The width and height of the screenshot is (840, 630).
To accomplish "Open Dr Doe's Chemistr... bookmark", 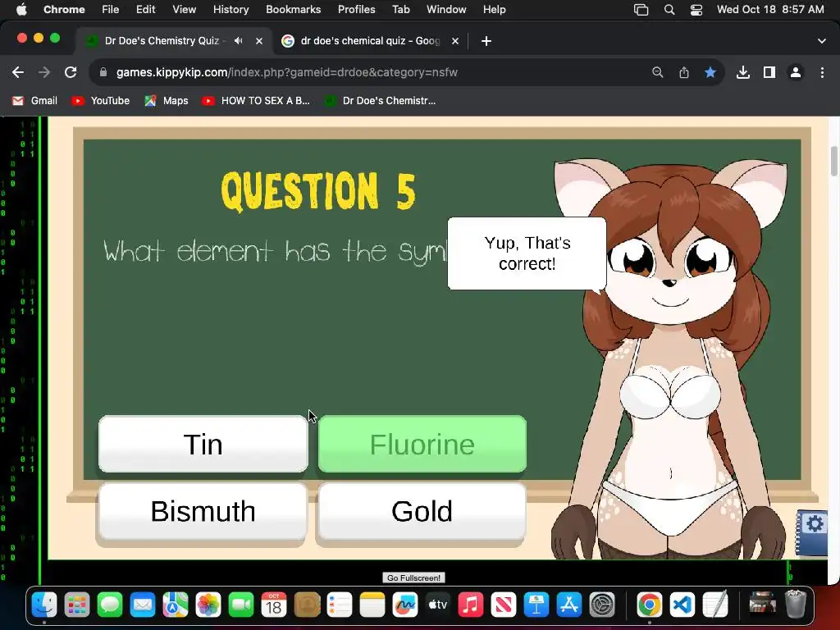I will pos(381,101).
